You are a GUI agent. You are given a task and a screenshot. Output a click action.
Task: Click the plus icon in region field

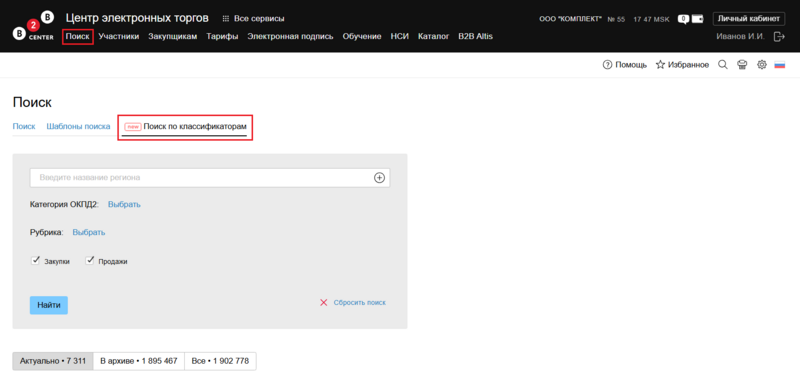tap(379, 178)
